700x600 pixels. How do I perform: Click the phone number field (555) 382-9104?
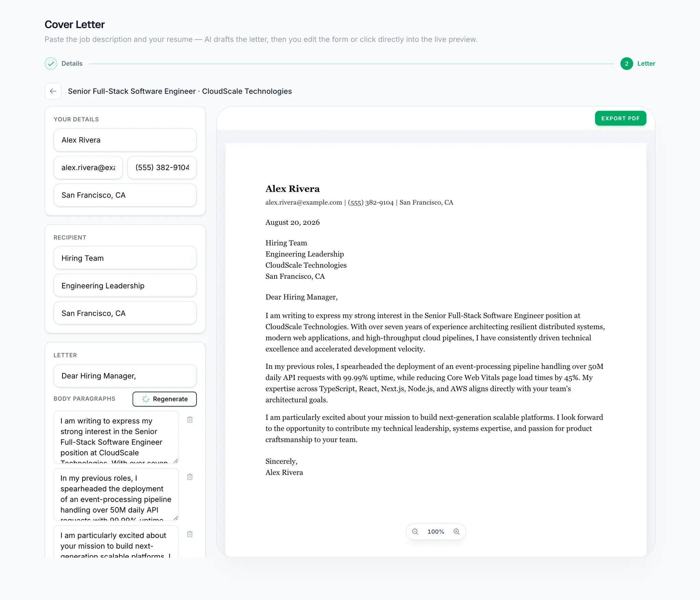pyautogui.click(x=162, y=167)
